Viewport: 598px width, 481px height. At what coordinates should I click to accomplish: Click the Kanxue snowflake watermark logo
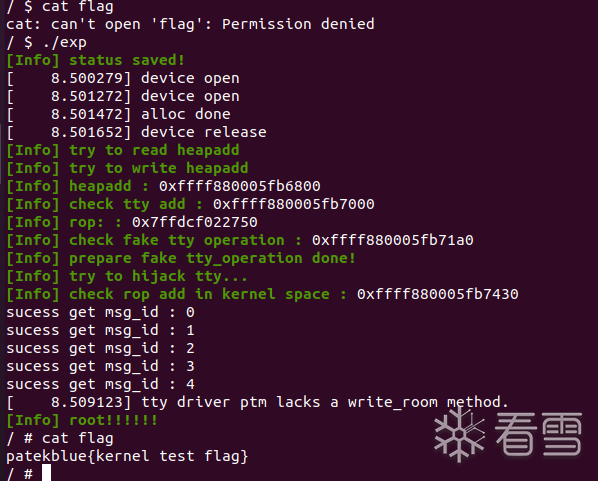[460, 435]
